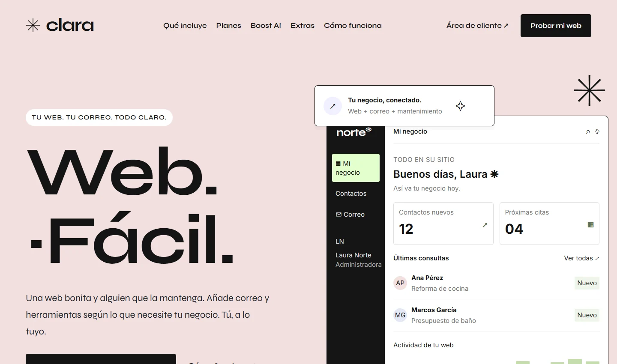The height and width of the screenshot is (364, 617).
Task: Click the clara logo in the header
Action: click(60, 26)
